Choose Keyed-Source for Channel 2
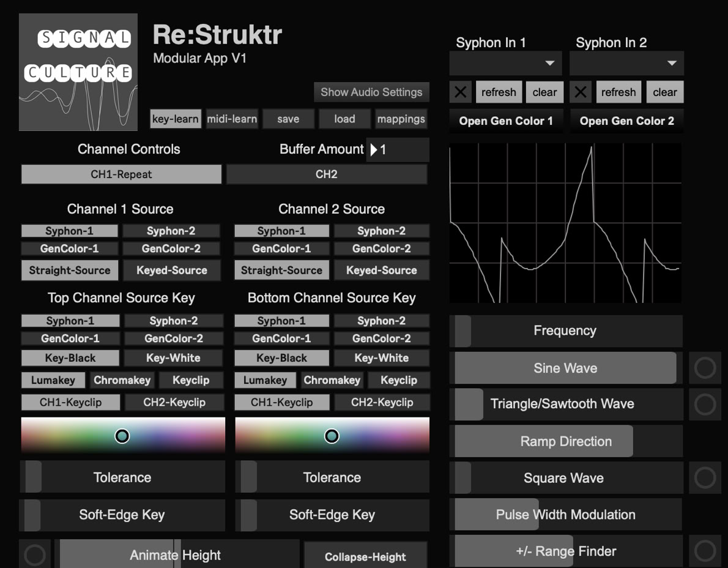Screen dimensions: 728x568 (382, 271)
